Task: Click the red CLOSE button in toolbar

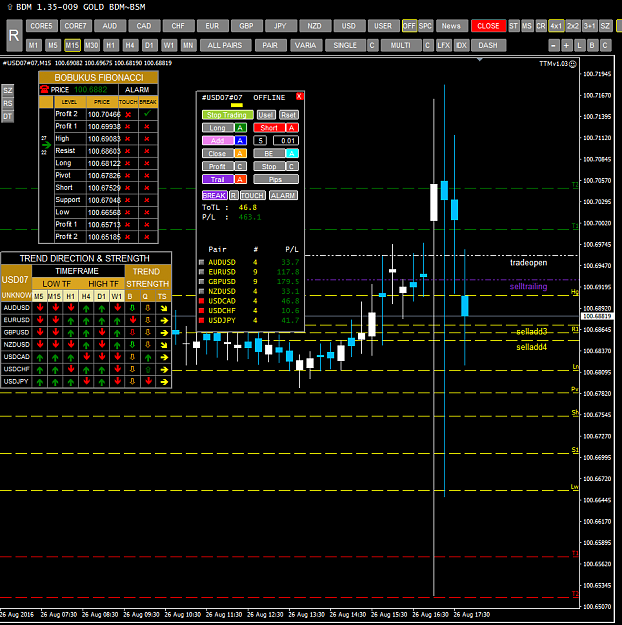Action: pyautogui.click(x=488, y=26)
